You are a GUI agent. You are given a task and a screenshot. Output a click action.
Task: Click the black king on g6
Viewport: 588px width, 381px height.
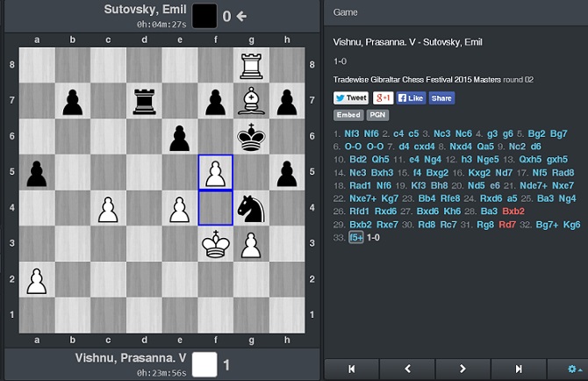click(x=250, y=136)
